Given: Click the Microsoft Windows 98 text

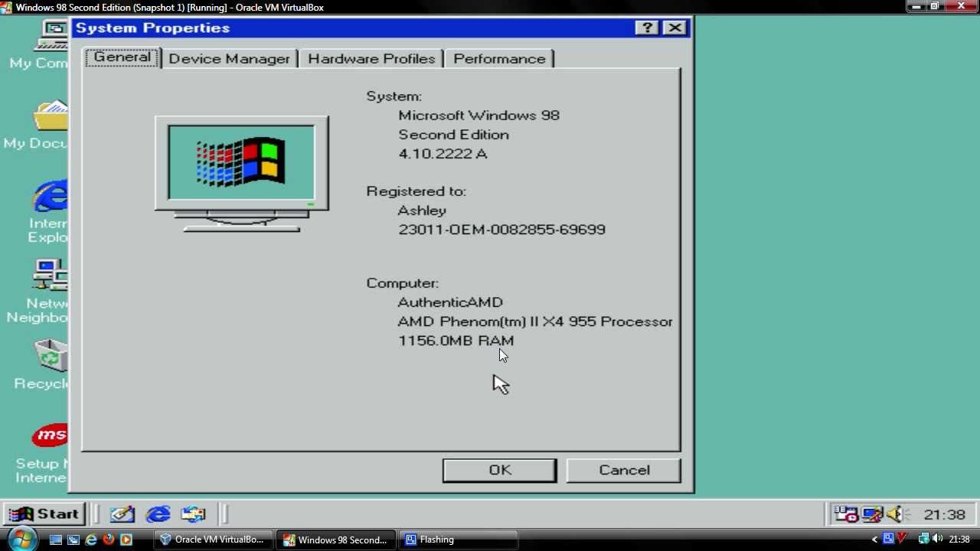Looking at the screenshot, I should [x=479, y=116].
